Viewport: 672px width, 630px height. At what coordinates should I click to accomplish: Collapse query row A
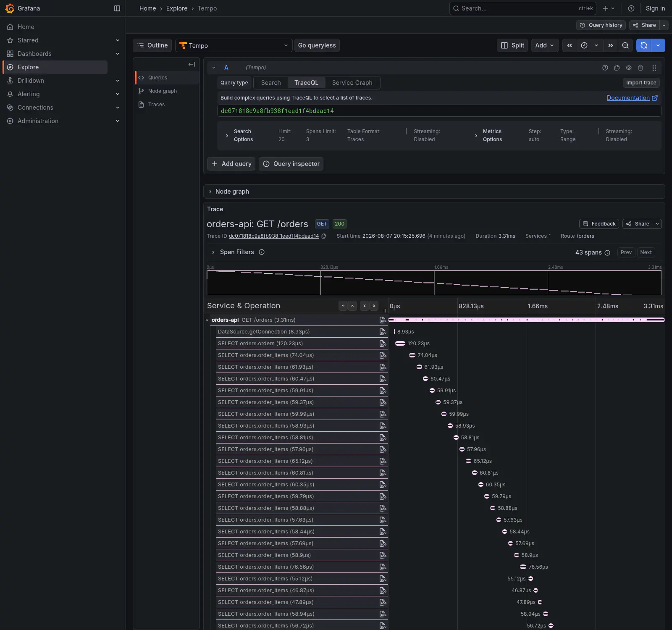(x=214, y=68)
